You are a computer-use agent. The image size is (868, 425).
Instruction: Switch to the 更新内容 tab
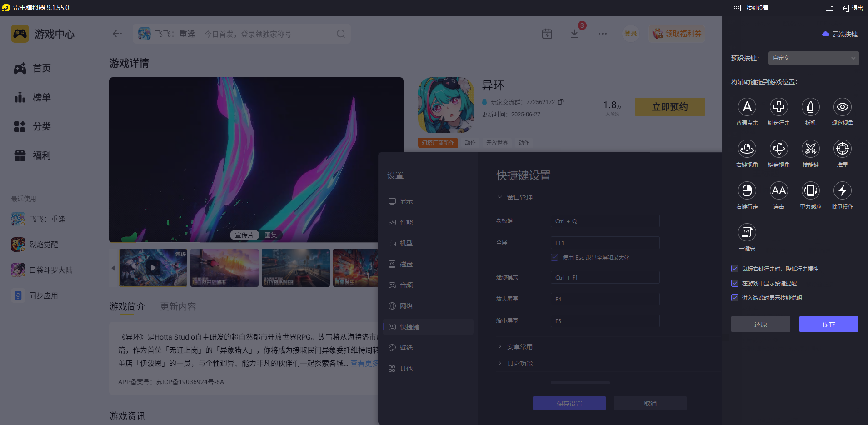click(x=178, y=306)
